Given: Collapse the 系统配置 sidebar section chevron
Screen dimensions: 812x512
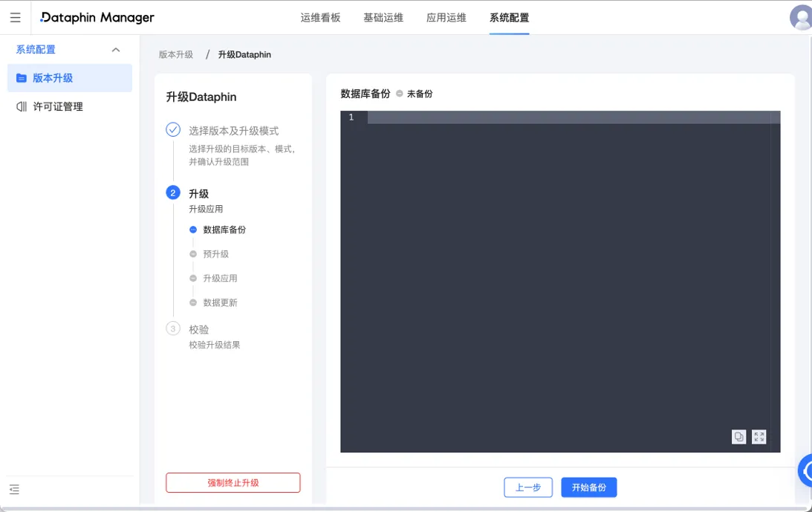Looking at the screenshot, I should [x=116, y=50].
